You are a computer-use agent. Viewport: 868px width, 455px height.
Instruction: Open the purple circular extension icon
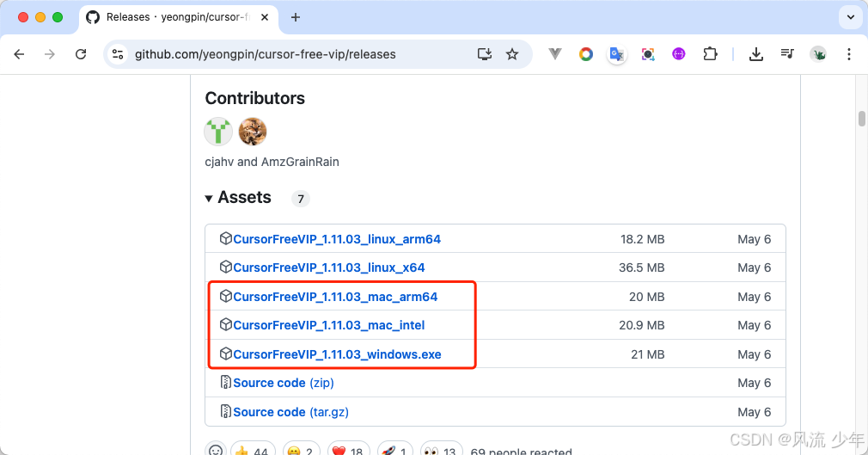click(679, 54)
